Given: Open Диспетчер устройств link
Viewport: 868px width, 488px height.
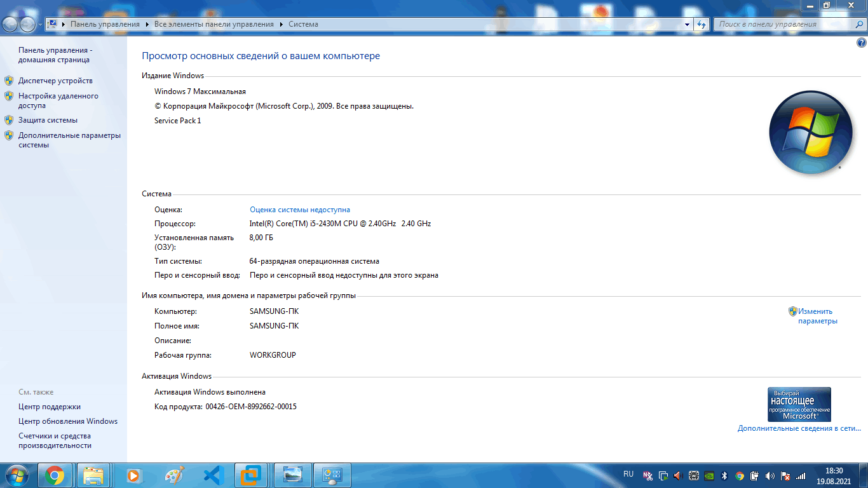Looking at the screenshot, I should pyautogui.click(x=55, y=81).
